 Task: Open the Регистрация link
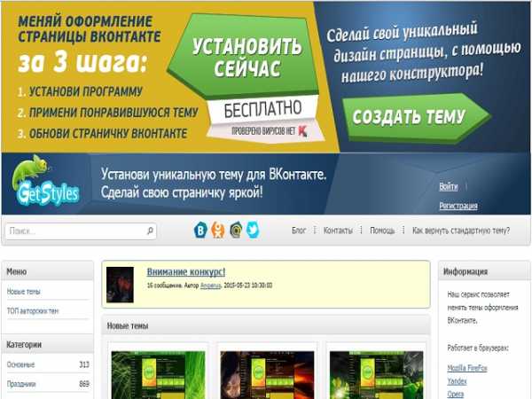[x=458, y=206]
